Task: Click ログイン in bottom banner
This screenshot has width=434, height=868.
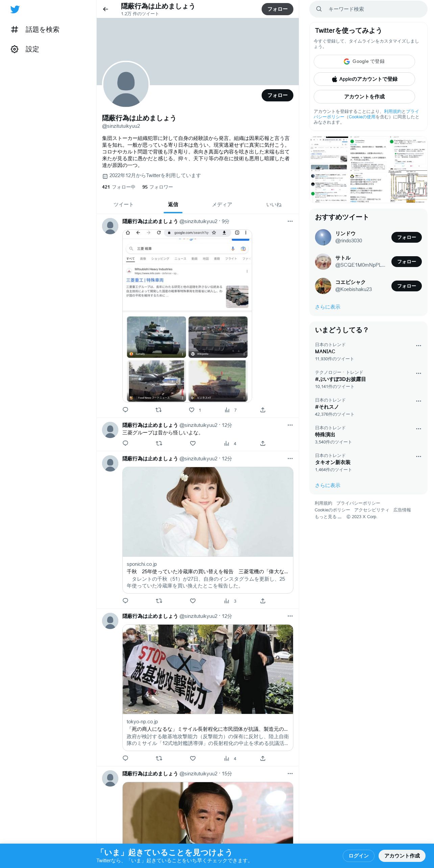Action: [x=358, y=855]
